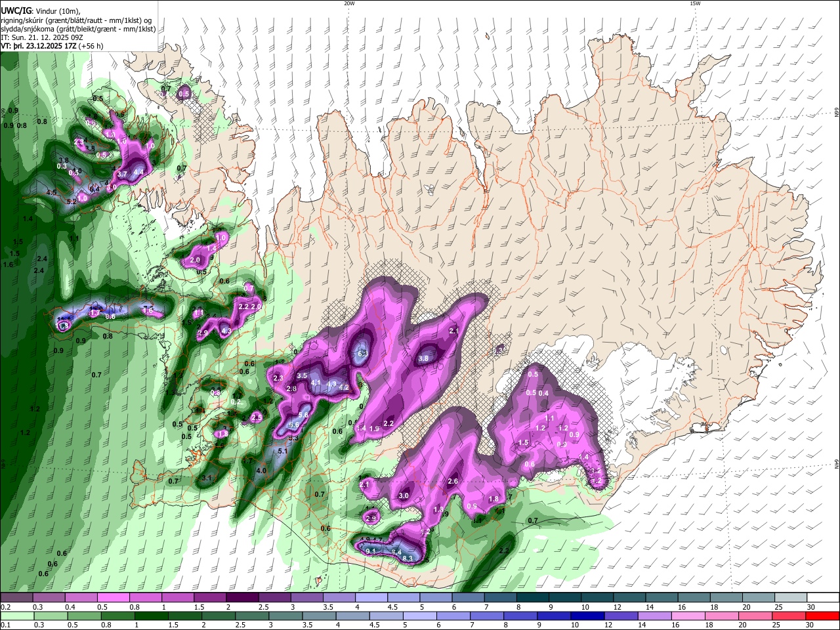Click the 'Vindur (10m)' text in header
The height and width of the screenshot is (630, 840).
[x=57, y=11]
